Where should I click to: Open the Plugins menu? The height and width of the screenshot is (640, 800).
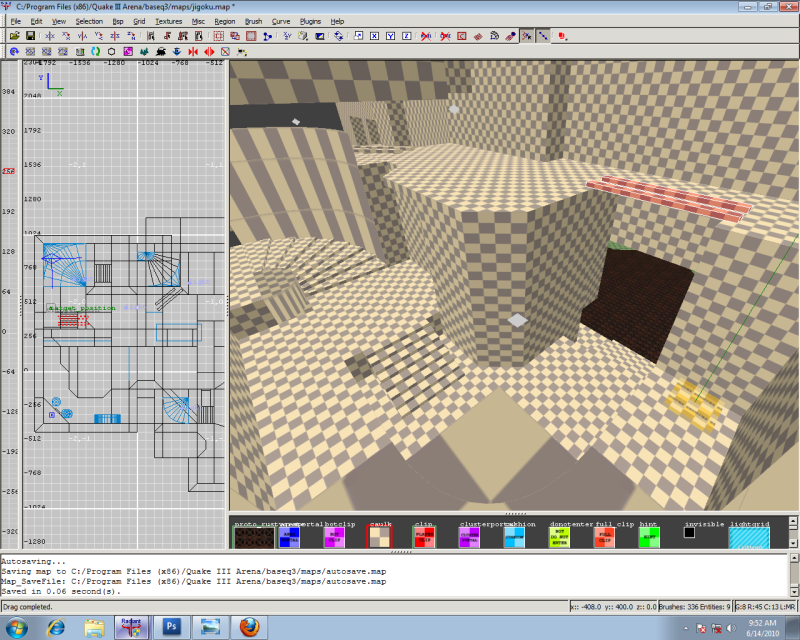click(310, 21)
